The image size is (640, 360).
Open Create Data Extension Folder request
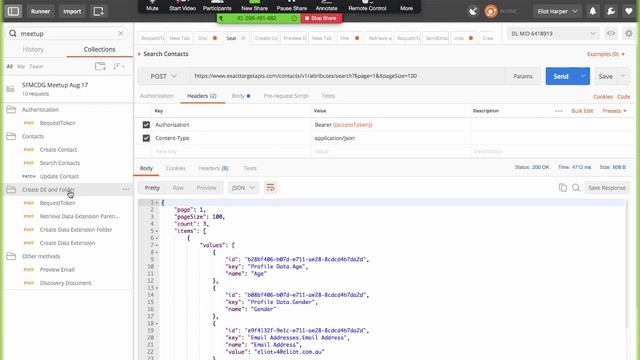76,229
